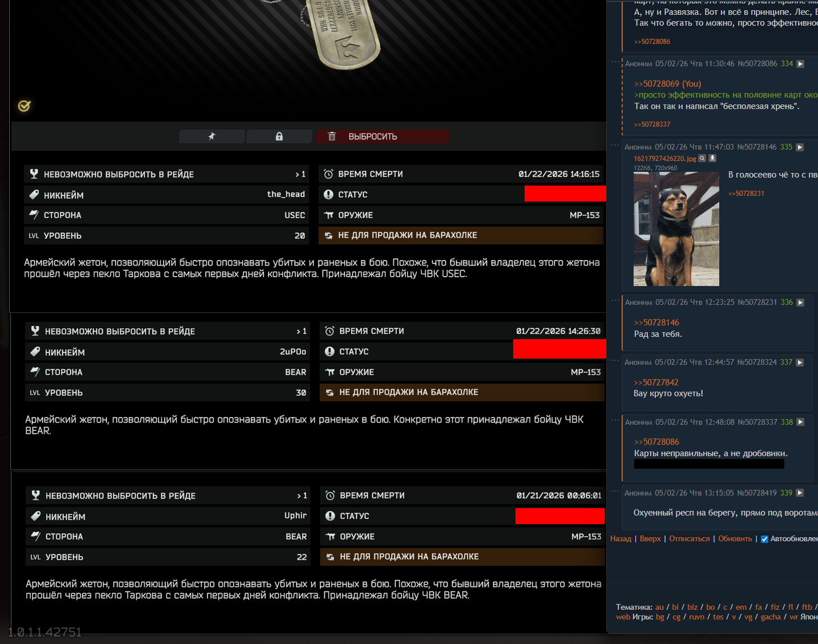Click post number №50728146
This screenshot has width=818, height=644.
(x=757, y=147)
